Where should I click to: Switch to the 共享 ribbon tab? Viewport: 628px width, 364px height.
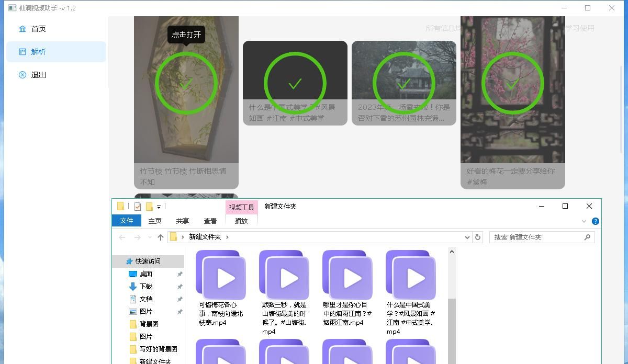pyautogui.click(x=183, y=221)
